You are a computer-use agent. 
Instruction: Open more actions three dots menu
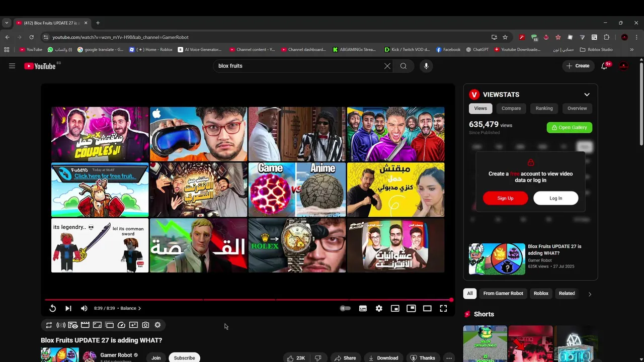click(x=449, y=358)
